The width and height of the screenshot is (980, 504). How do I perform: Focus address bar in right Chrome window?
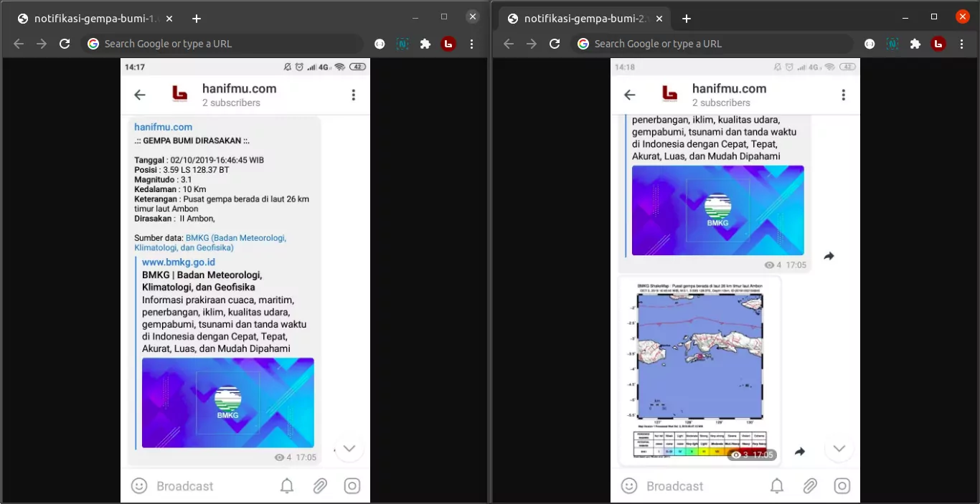(712, 44)
